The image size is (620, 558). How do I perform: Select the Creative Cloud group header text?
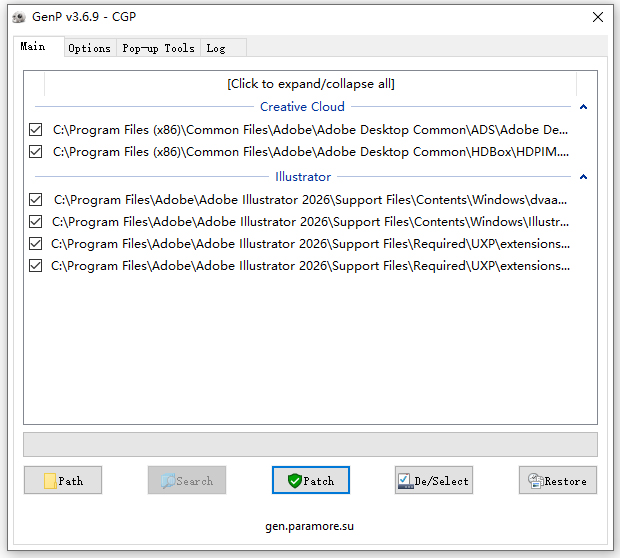click(302, 107)
